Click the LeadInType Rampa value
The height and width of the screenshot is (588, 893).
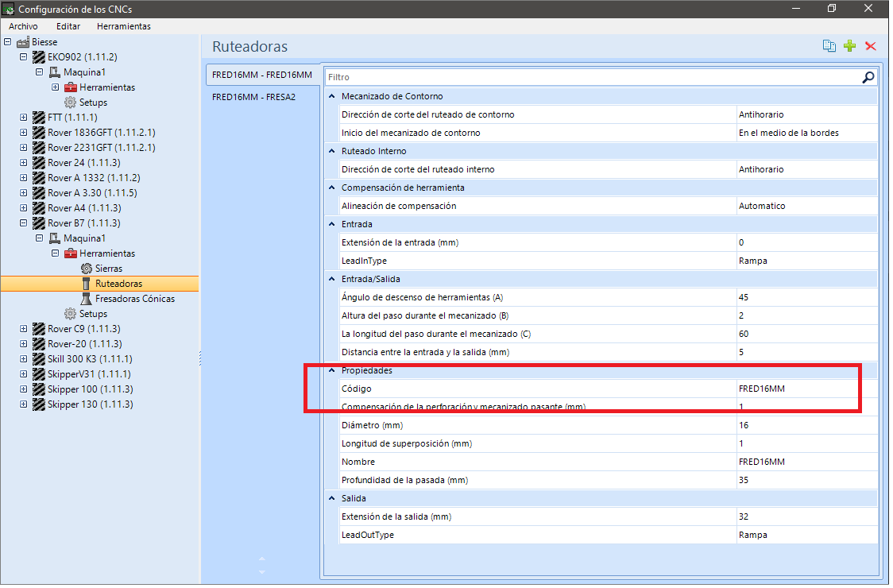(807, 261)
